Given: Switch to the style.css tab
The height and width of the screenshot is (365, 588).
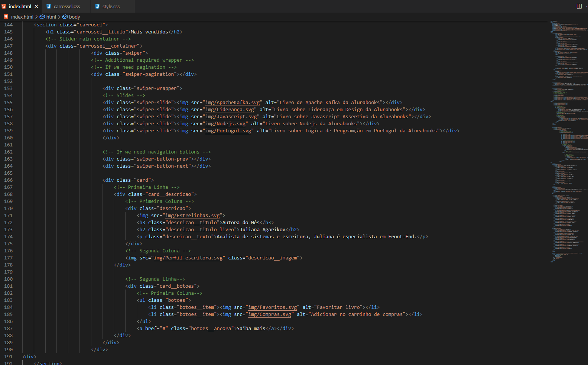Looking at the screenshot, I should pos(111,6).
